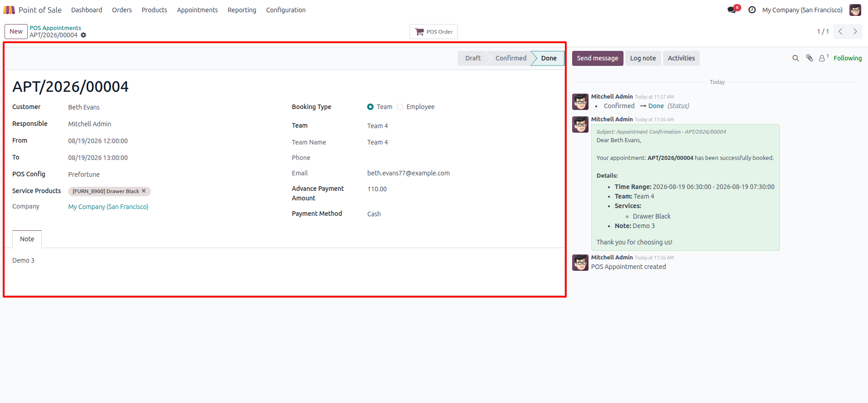The width and height of the screenshot is (868, 403).
Task: Open the POS Order smart button
Action: click(x=434, y=32)
